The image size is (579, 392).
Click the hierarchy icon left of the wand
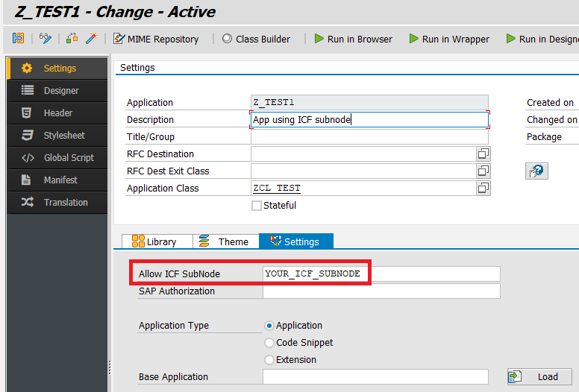tap(72, 39)
